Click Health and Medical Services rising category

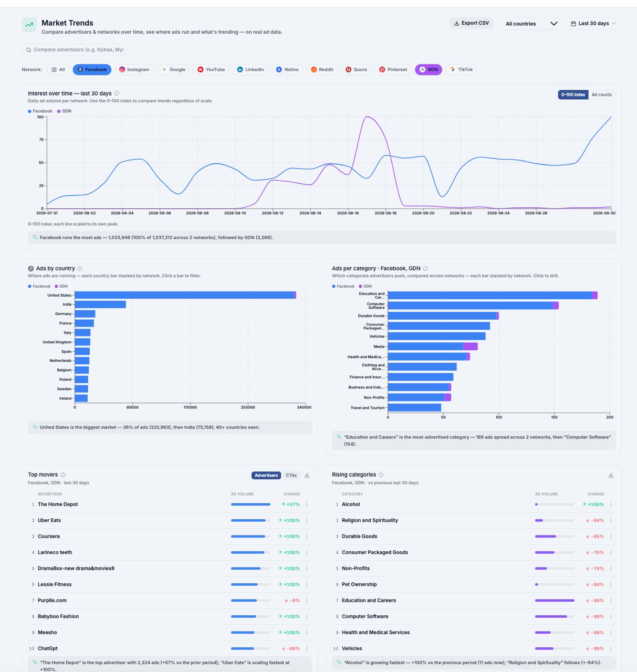click(x=375, y=633)
